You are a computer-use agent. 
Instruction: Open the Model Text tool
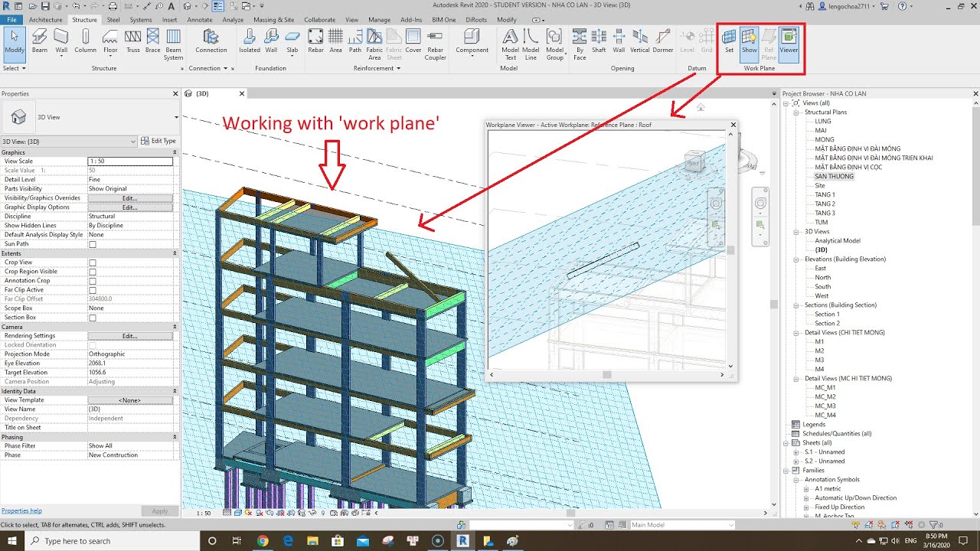pyautogui.click(x=510, y=44)
